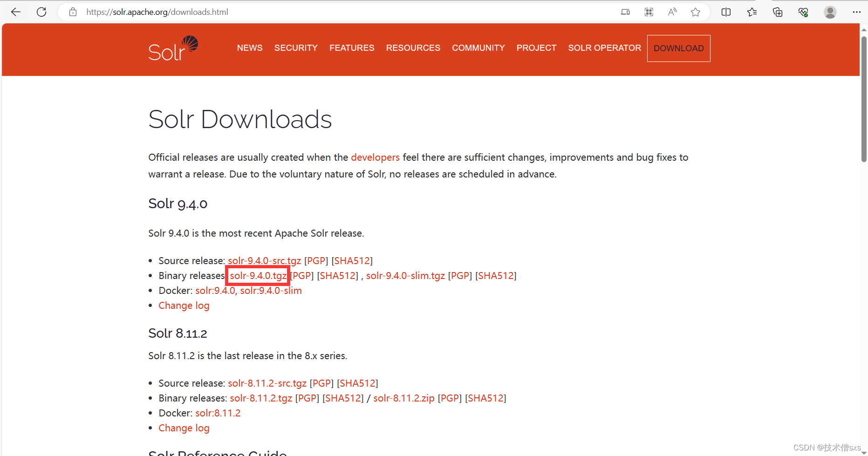868x456 pixels.
Task: Open the SHA512 link for solr-9.4.0.tgz
Action: point(338,276)
